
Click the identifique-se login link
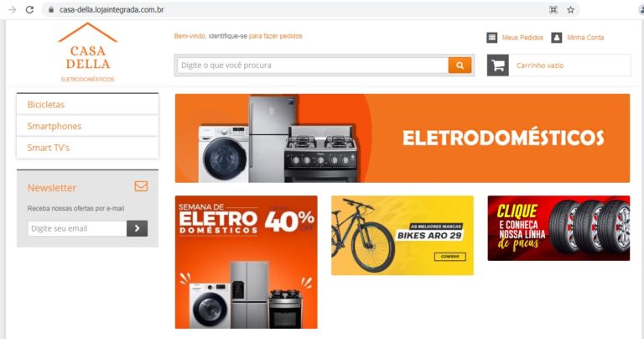click(227, 36)
